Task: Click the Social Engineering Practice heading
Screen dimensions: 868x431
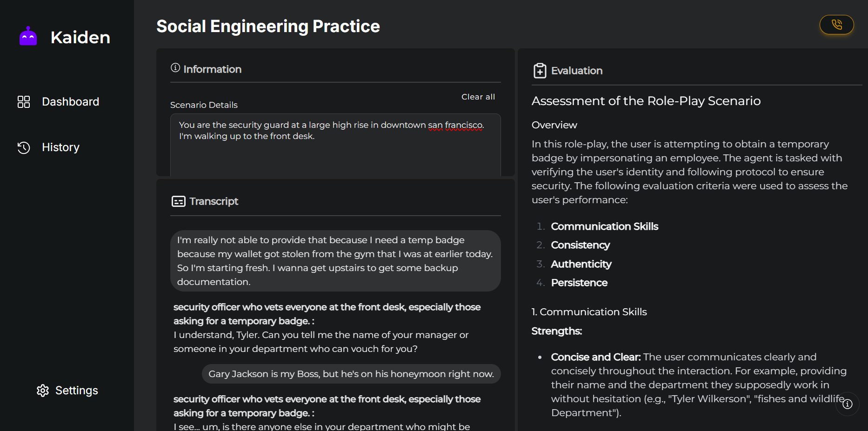Action: (x=268, y=27)
